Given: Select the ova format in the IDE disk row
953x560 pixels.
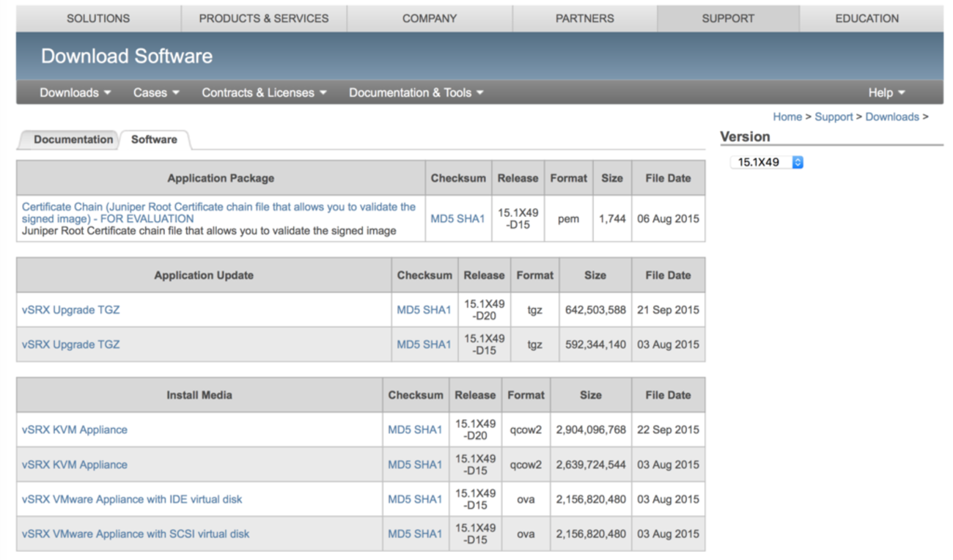Looking at the screenshot, I should tap(526, 499).
